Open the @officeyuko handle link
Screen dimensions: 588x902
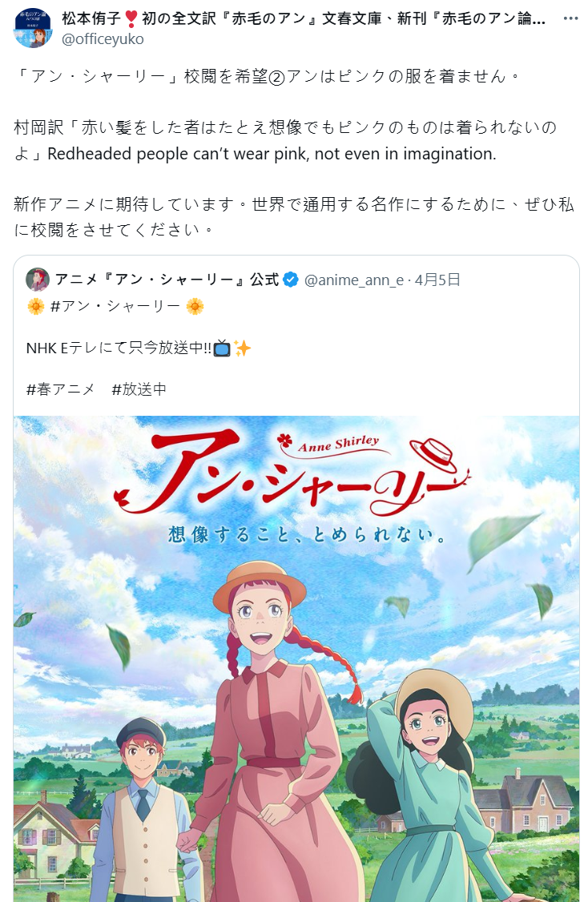[103, 39]
